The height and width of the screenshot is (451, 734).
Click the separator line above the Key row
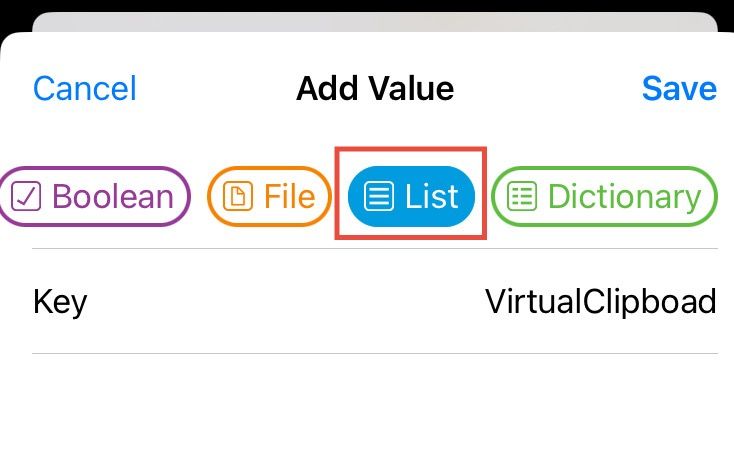pyautogui.click(x=375, y=248)
